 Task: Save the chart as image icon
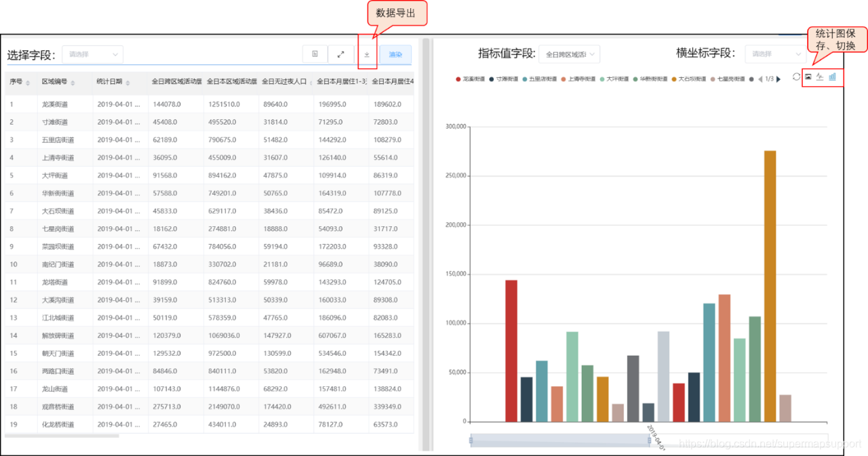click(x=808, y=77)
